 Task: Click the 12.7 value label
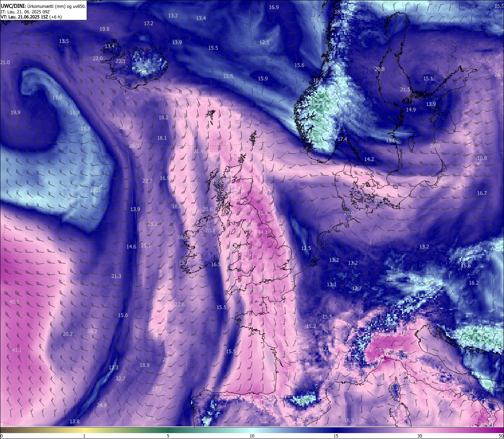pos(356,289)
